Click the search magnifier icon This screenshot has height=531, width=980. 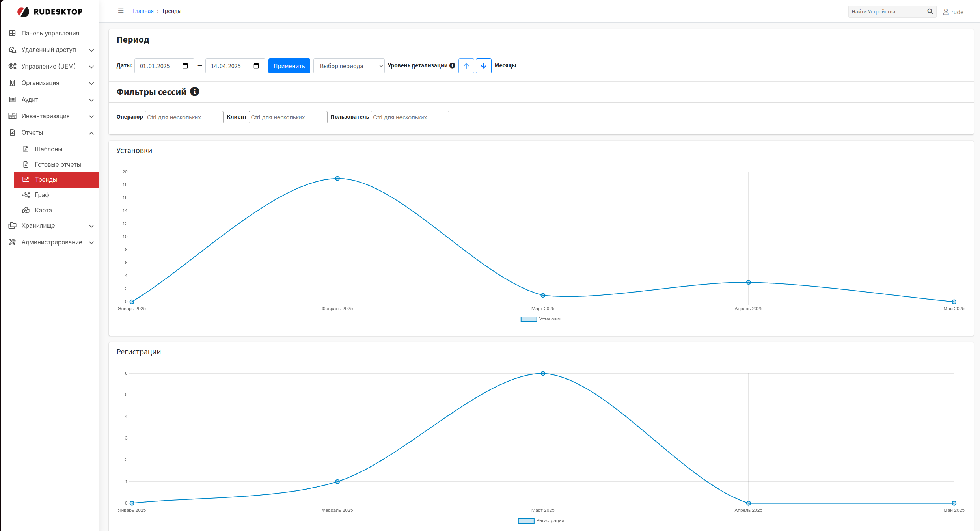pyautogui.click(x=930, y=11)
